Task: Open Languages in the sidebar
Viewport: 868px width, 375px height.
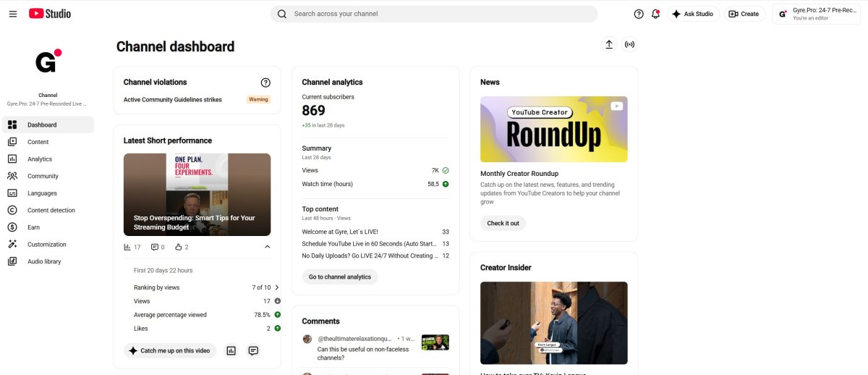Action: (48, 193)
